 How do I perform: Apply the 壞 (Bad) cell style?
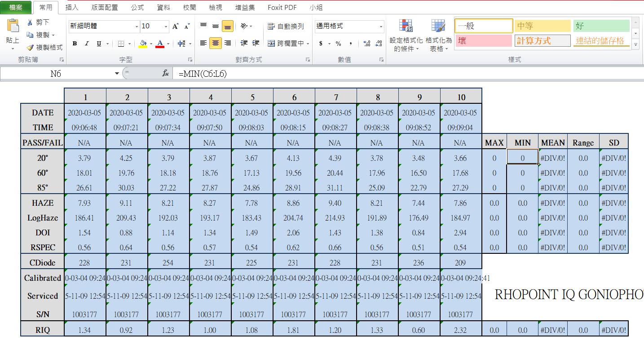click(483, 41)
